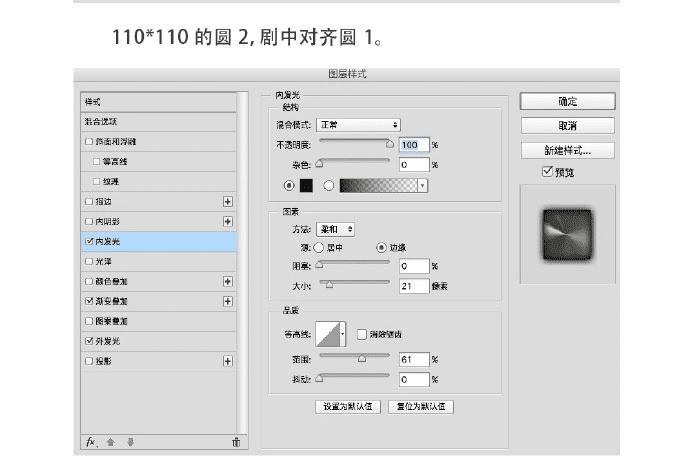The height and width of the screenshot is (456, 690).
Task: Select the 渐变叠加 label in the effects list
Action: click(x=111, y=302)
